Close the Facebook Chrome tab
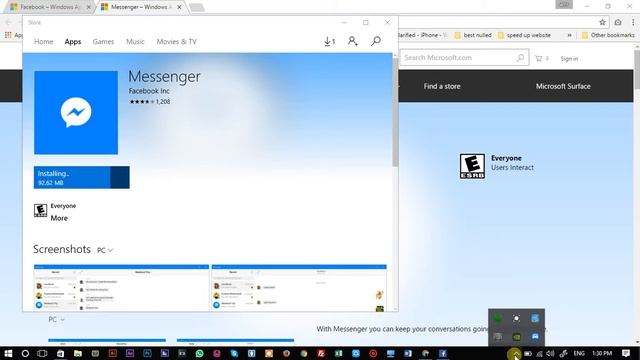 89,7
